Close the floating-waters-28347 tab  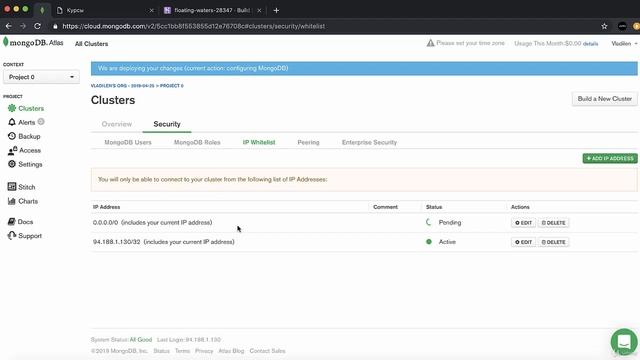[259, 10]
